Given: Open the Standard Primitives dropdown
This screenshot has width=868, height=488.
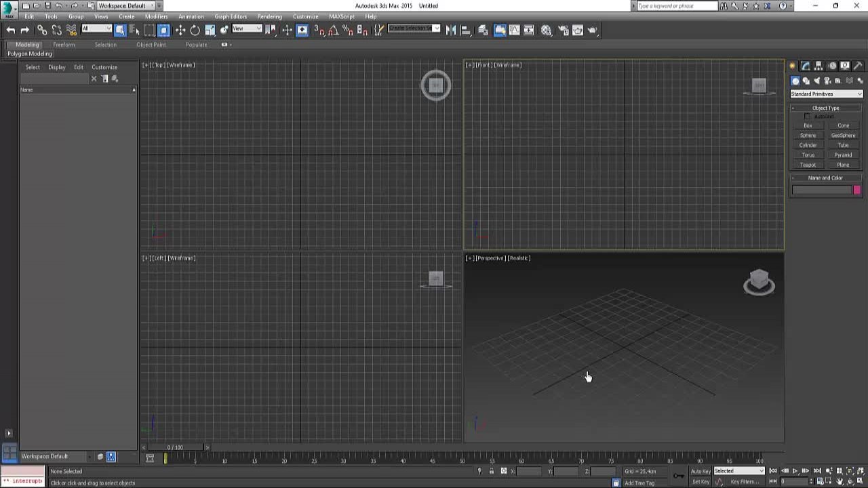Looking at the screenshot, I should tap(826, 94).
